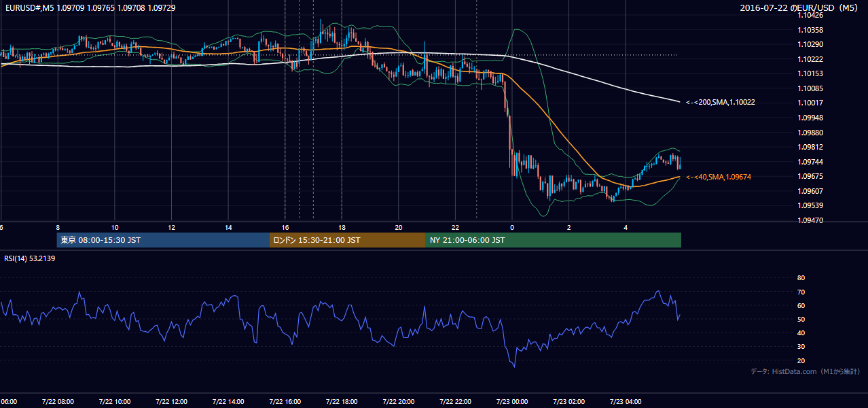Viewport: 868px width, 408px height.
Task: Click price axis value 1.10017
Action: pyautogui.click(x=810, y=103)
